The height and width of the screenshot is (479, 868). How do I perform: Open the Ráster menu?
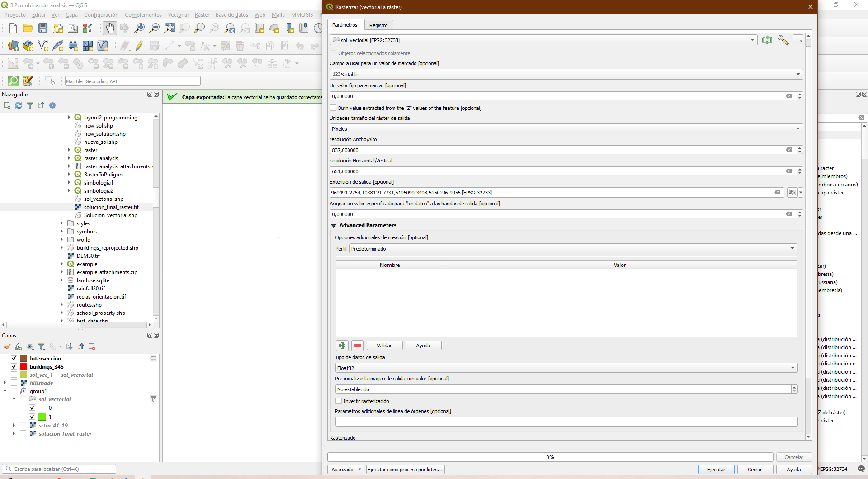pos(202,15)
